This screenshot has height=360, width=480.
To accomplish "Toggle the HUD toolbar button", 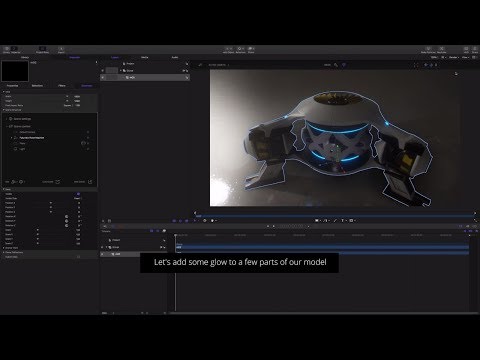I will point(466,50).
